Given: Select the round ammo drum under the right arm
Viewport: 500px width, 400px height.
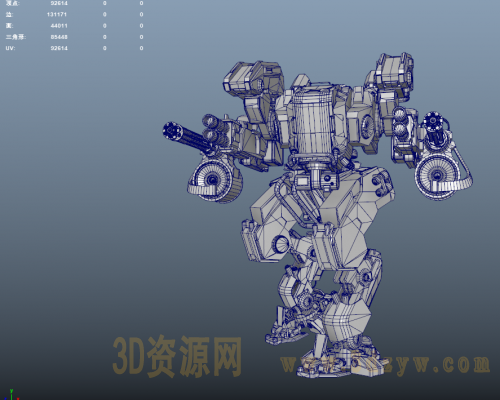Looking at the screenshot, I should pyautogui.click(x=437, y=176).
